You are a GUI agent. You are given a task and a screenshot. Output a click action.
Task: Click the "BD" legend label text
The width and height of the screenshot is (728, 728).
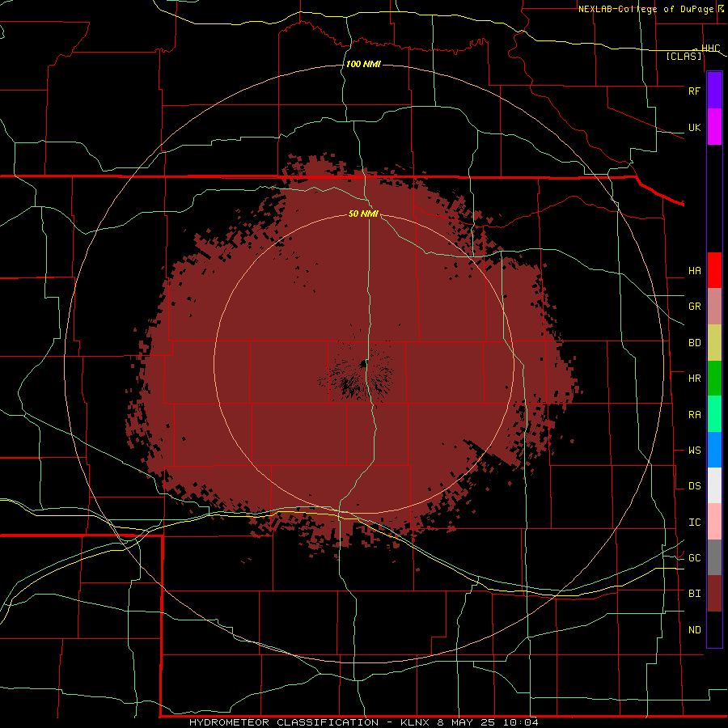694,343
